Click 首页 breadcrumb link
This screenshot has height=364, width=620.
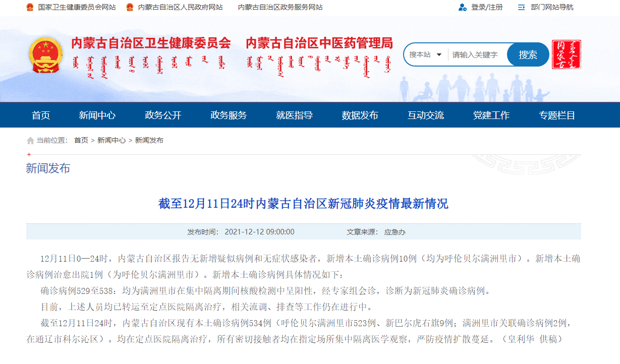[x=81, y=141]
